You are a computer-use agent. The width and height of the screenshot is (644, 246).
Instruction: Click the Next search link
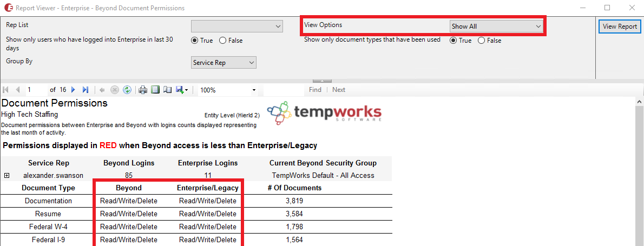(x=339, y=90)
